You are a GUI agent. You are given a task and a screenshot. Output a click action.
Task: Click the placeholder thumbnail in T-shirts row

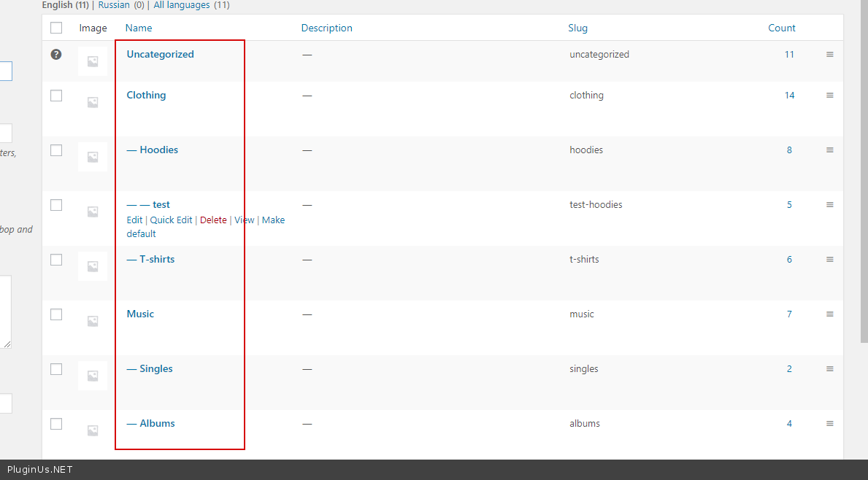tap(93, 266)
